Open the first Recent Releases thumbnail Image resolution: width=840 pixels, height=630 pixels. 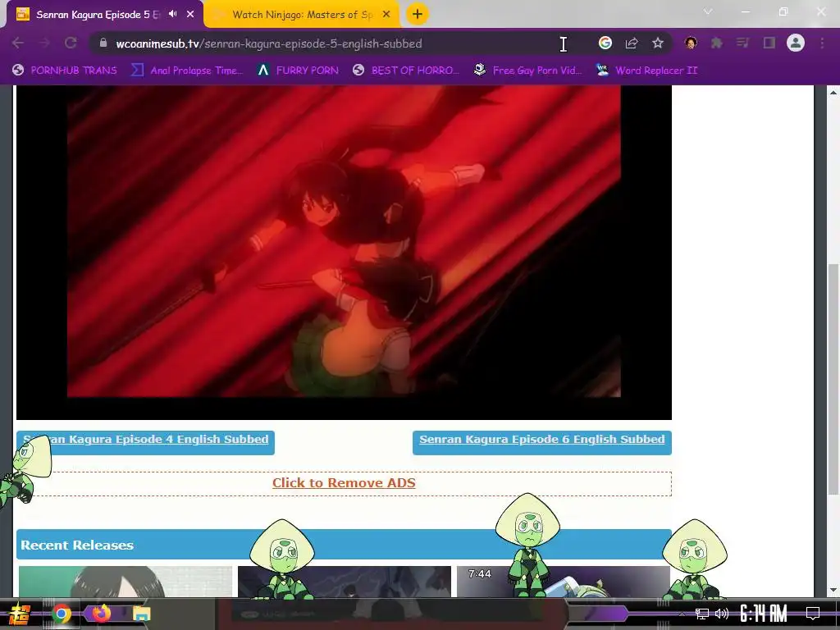[126, 582]
